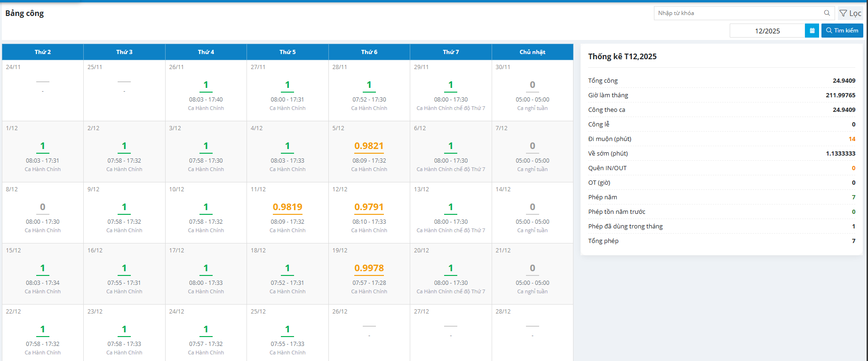Image resolution: width=868 pixels, height=361 pixels.
Task: Click the Đi muộn value 14
Action: (x=852, y=139)
